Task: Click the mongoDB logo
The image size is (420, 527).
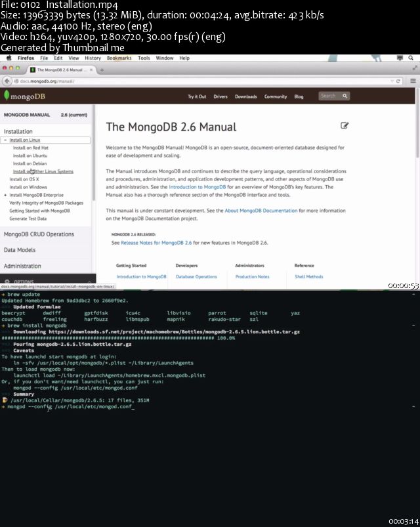Action: tap(24, 96)
